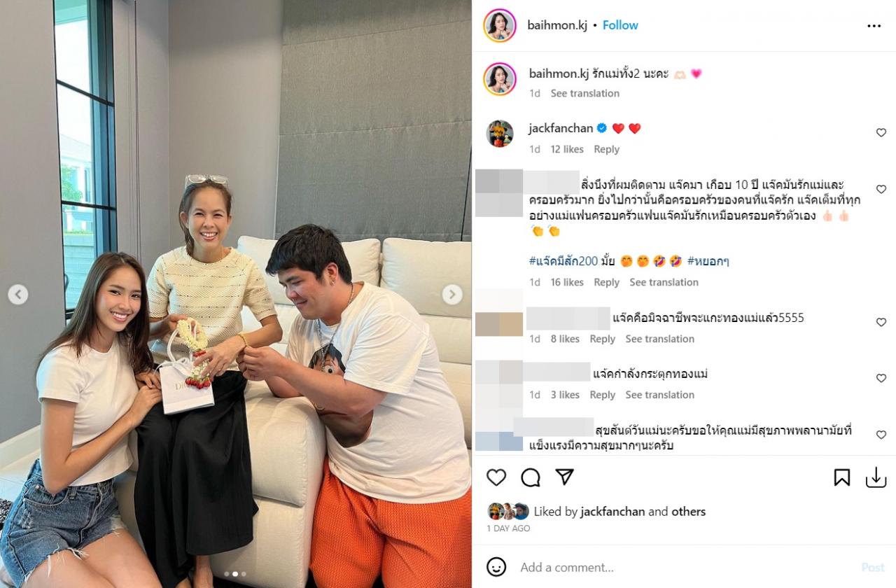Like the post with the heart icon
Image resolution: width=896 pixels, height=588 pixels.
[496, 477]
